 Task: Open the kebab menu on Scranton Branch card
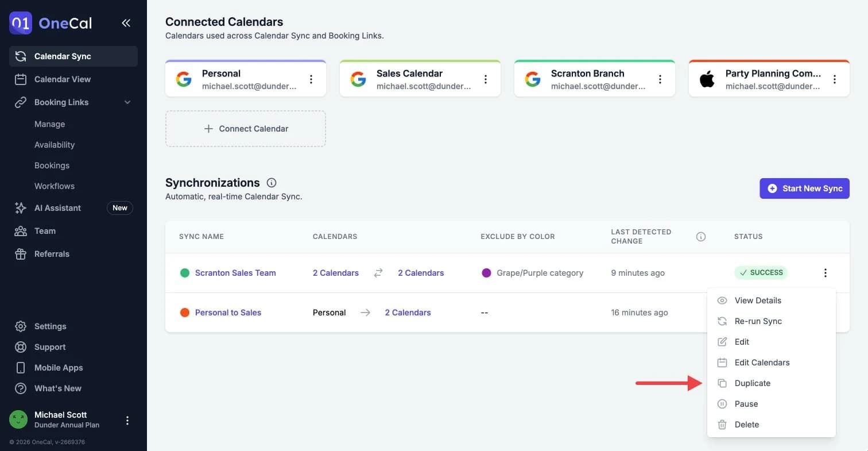660,79
